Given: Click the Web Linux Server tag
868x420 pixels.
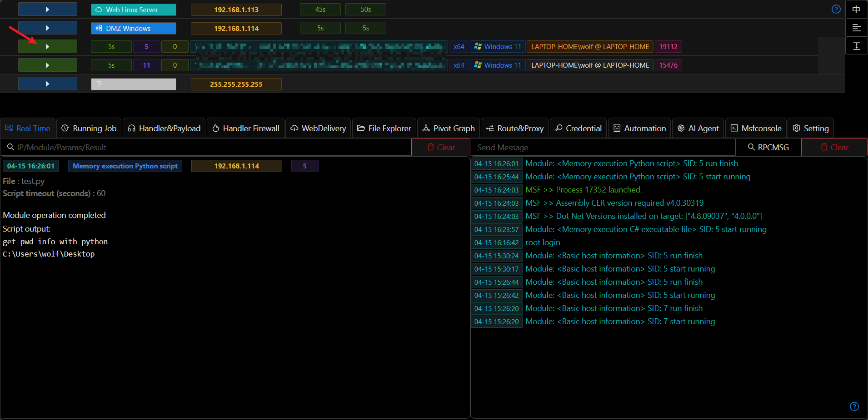Looking at the screenshot, I should (x=134, y=10).
